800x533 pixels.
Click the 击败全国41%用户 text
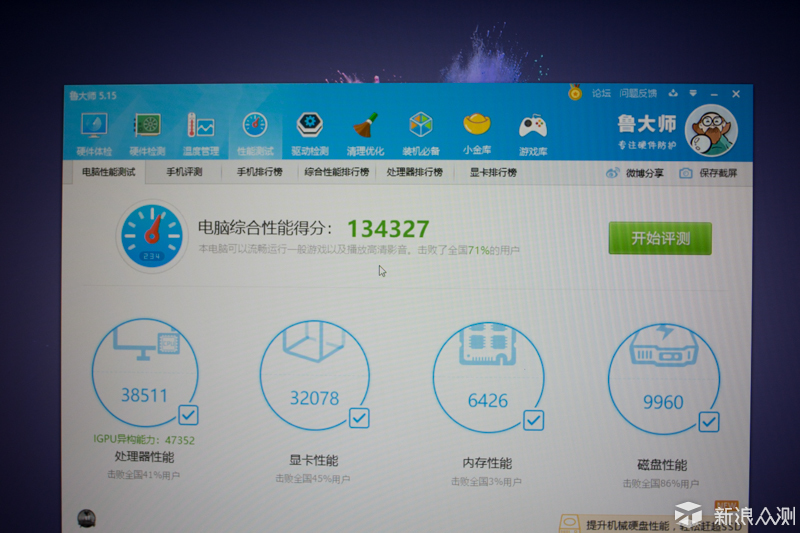(x=143, y=475)
